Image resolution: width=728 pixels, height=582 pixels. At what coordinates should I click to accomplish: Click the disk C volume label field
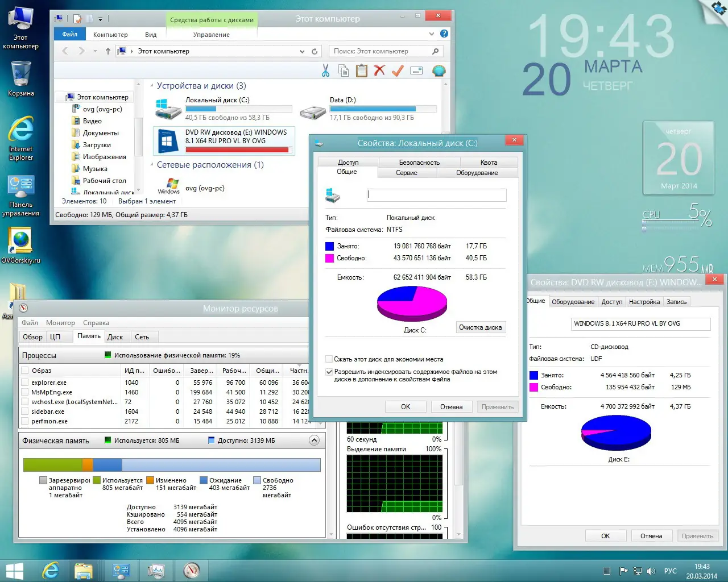click(437, 195)
